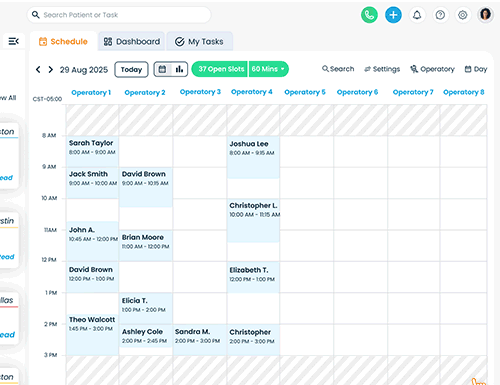Screen dimensions: 500x385
Task: Select the Operatory 8 column header
Action: 464,92
